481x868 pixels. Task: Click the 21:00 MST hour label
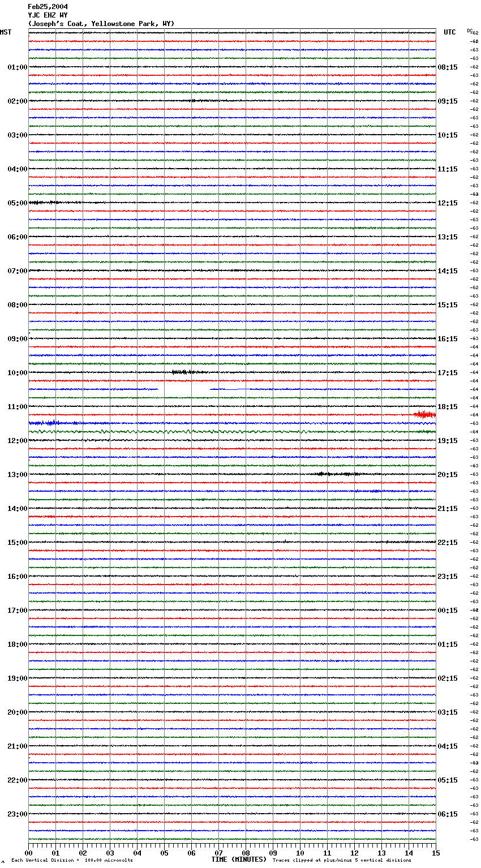(x=18, y=746)
